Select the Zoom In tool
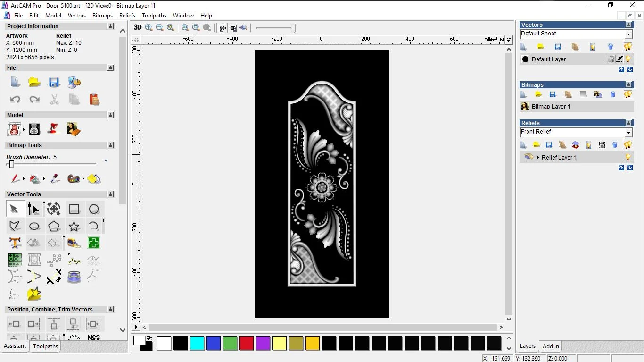The width and height of the screenshot is (644, 362). [149, 27]
